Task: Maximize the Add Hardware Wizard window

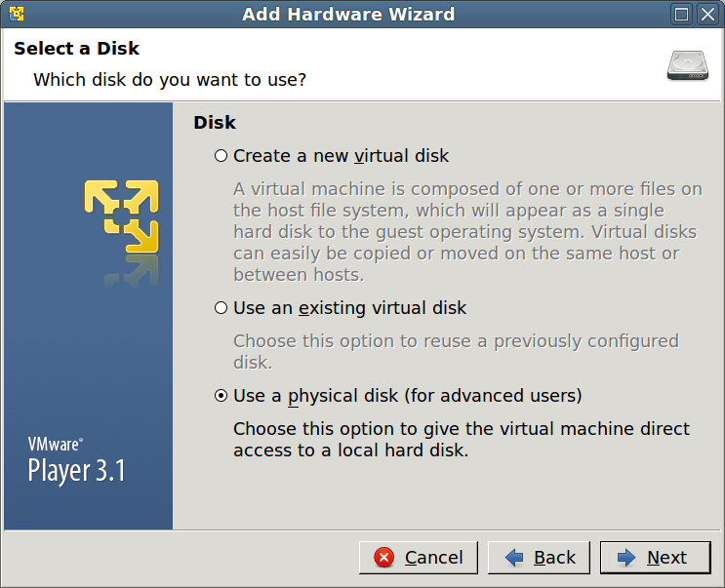Action: point(682,14)
